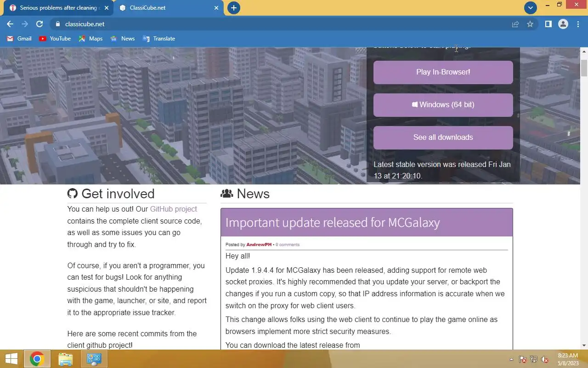Click See all downloads button
The width and height of the screenshot is (588, 368).
[443, 138]
